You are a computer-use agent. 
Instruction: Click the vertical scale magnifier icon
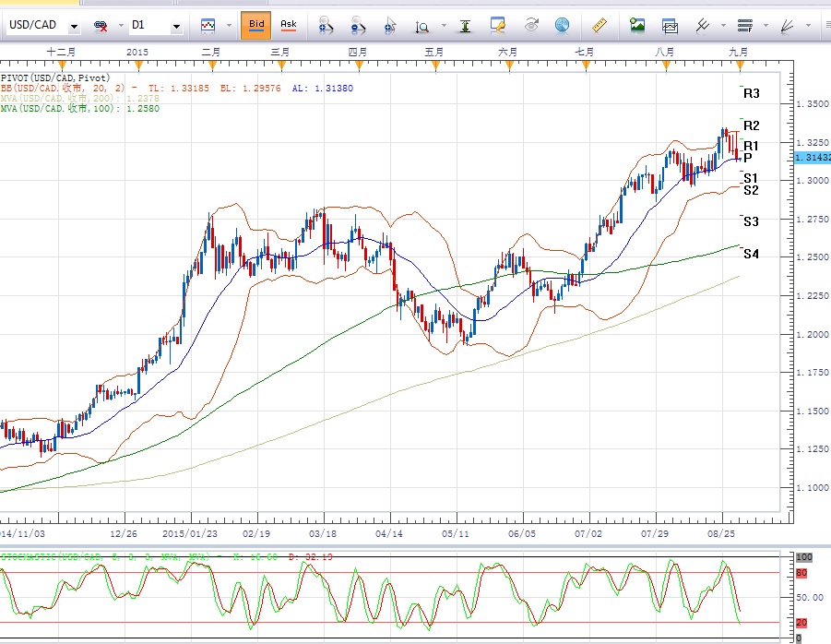[421, 26]
